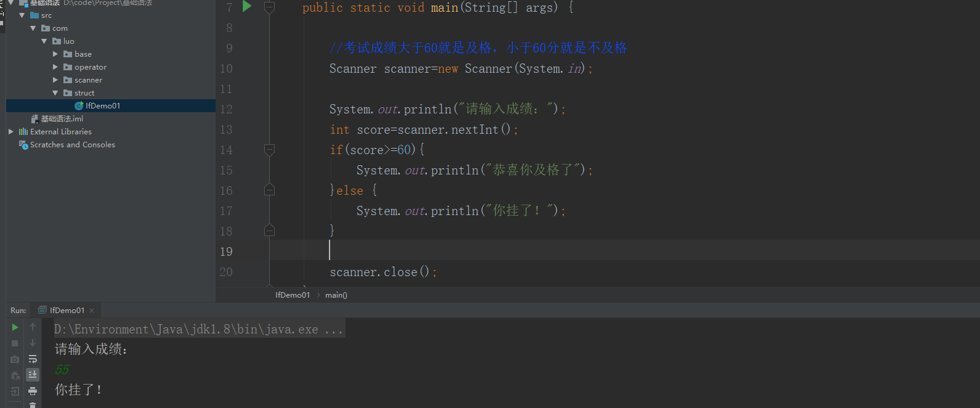980x408 pixels.
Task: Collapse the struct package
Action: point(55,93)
